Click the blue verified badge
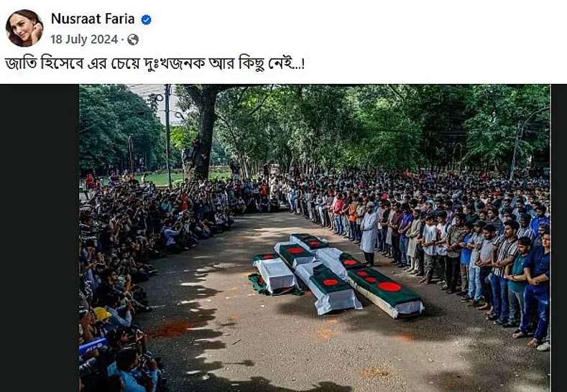Image resolution: width=567 pixels, height=392 pixels. point(146,19)
